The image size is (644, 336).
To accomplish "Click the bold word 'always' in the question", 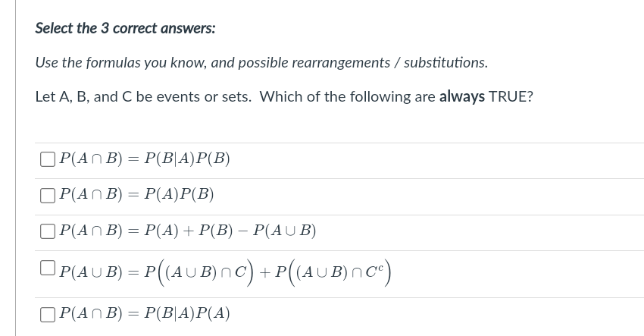I will (462, 97).
